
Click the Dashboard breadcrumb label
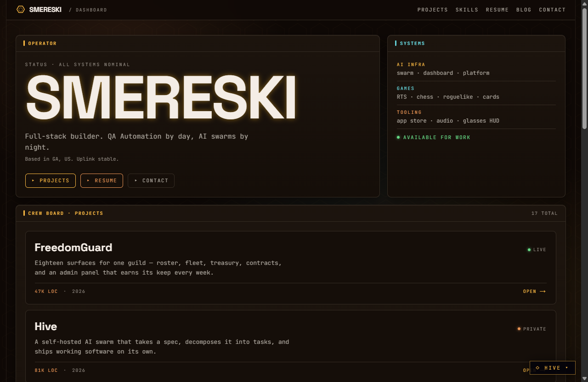click(x=91, y=10)
